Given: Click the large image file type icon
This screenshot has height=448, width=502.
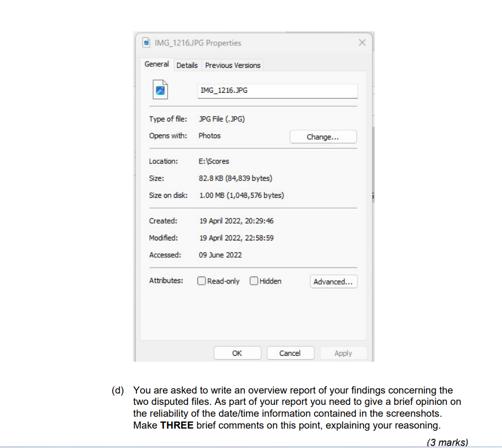Looking at the screenshot, I should click(x=160, y=89).
